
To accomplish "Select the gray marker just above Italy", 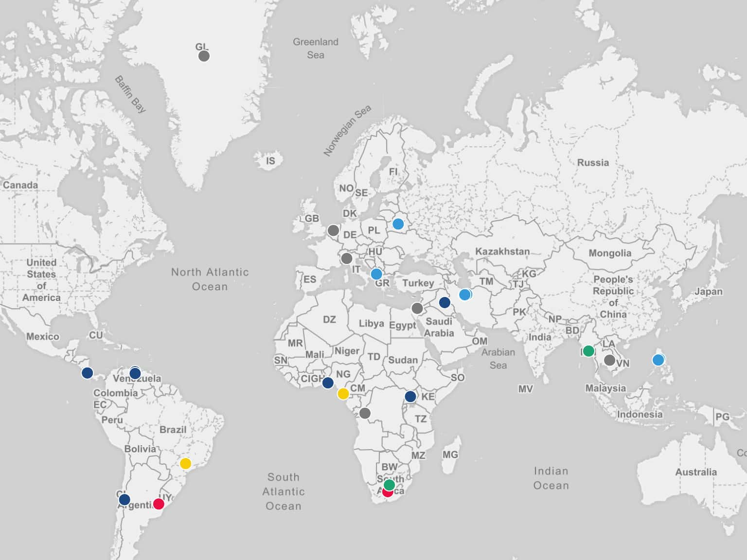I will (346, 258).
